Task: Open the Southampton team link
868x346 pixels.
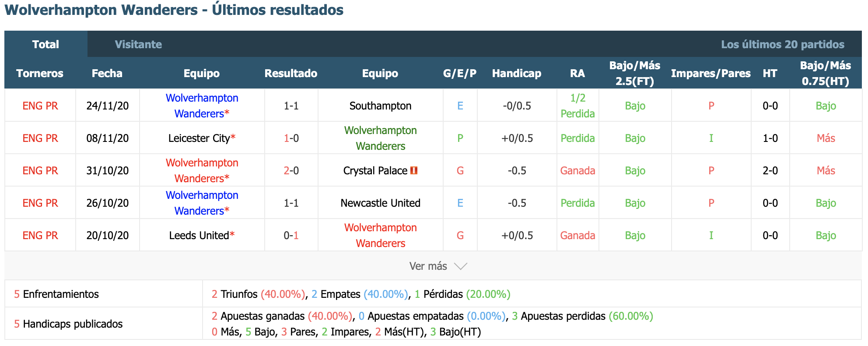Action: click(x=380, y=106)
